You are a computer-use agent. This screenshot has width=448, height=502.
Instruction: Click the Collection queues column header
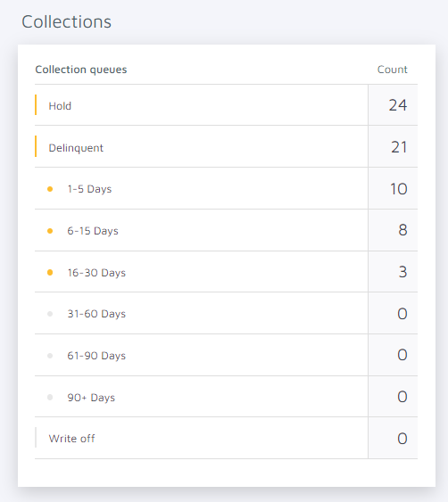point(81,70)
